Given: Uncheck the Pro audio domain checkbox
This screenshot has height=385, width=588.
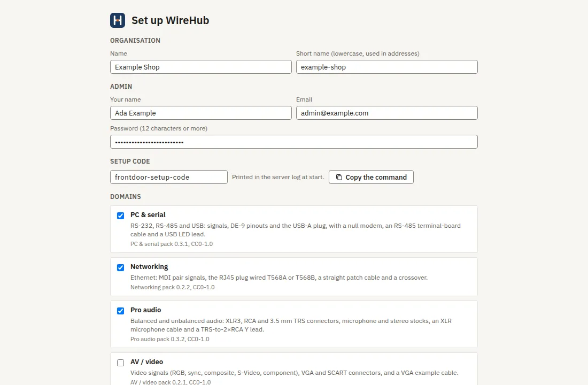Looking at the screenshot, I should 120,311.
